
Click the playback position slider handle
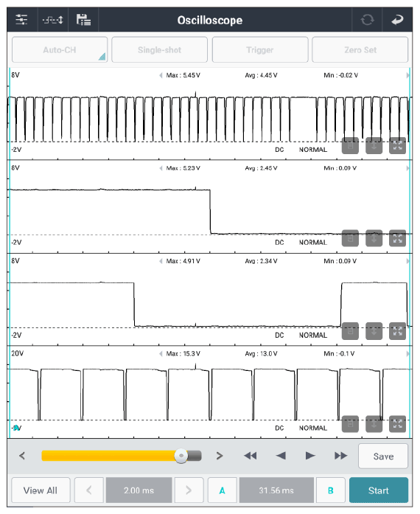click(x=181, y=456)
